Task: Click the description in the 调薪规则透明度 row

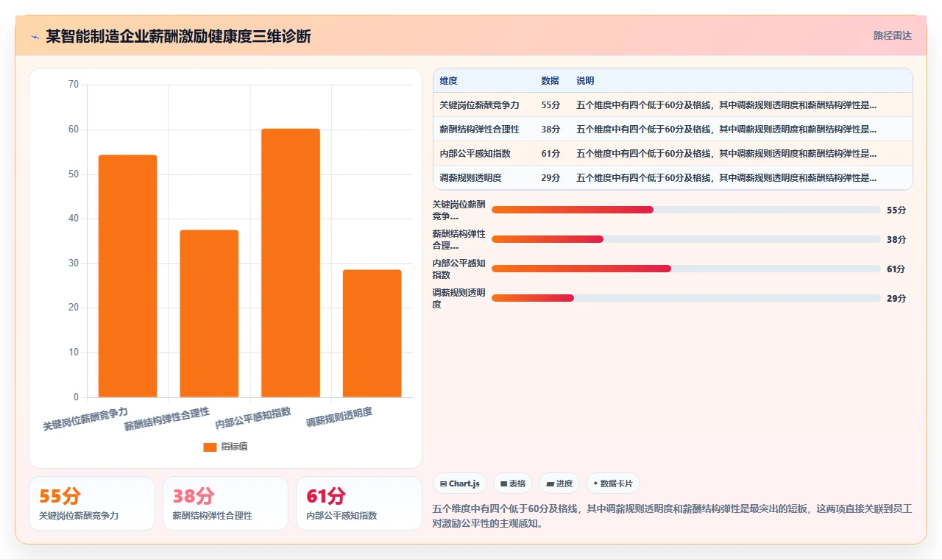Action: pyautogui.click(x=726, y=177)
